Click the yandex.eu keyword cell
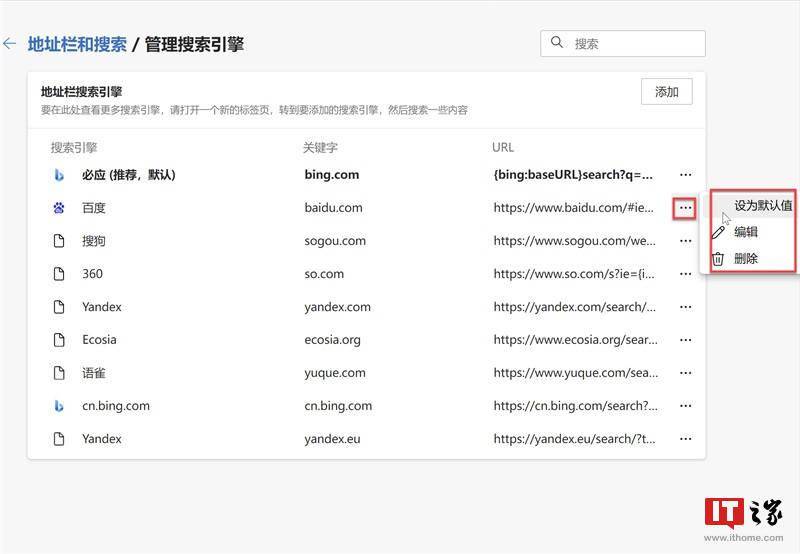Viewport: 800px width, 554px height. [x=333, y=439]
